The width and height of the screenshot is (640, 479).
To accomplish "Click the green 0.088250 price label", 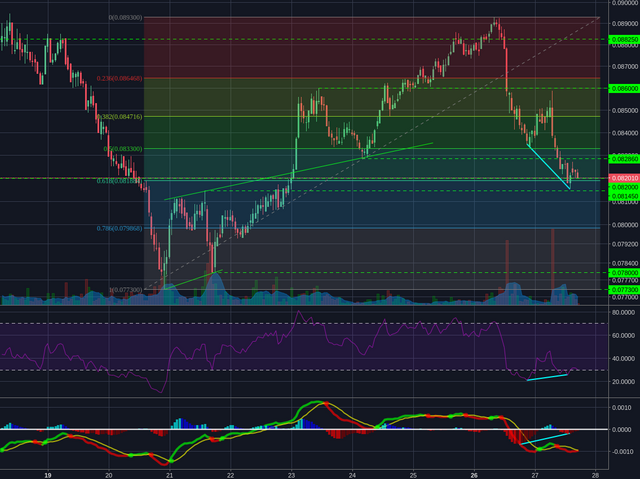I will coord(624,40).
